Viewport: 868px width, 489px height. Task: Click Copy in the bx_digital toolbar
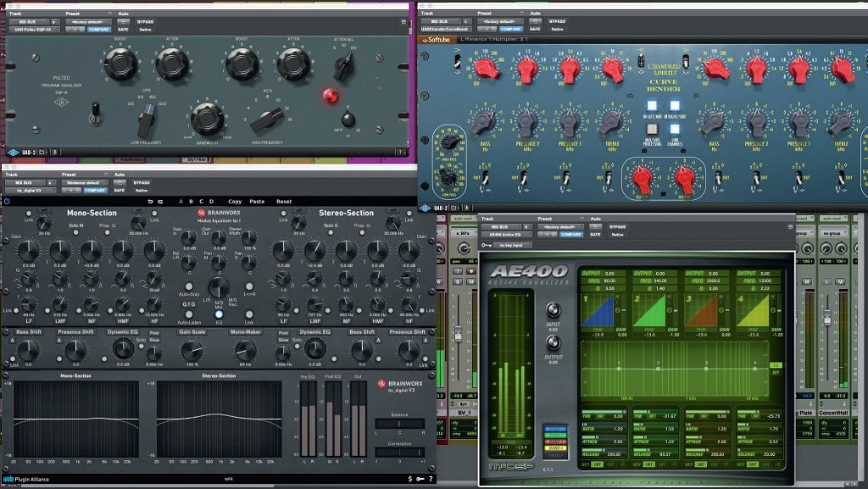pyautogui.click(x=235, y=202)
